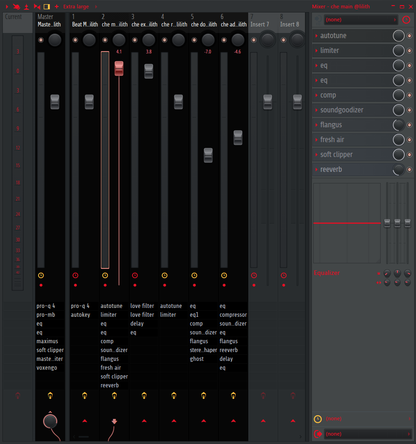This screenshot has width=416, height=444.
Task: Open the input source (none) dropdown
Action: [x=361, y=20]
